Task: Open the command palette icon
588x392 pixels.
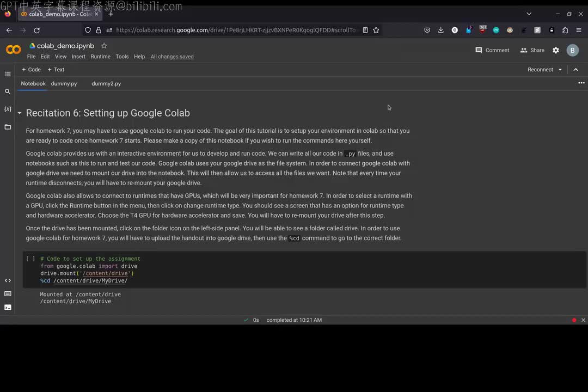Action: tap(8, 293)
